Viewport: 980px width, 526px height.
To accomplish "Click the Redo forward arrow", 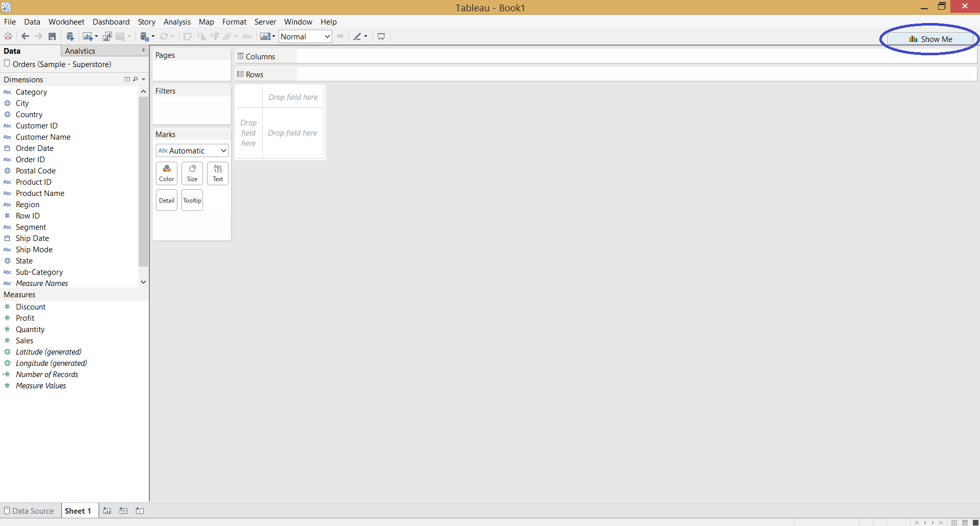I will coord(38,36).
